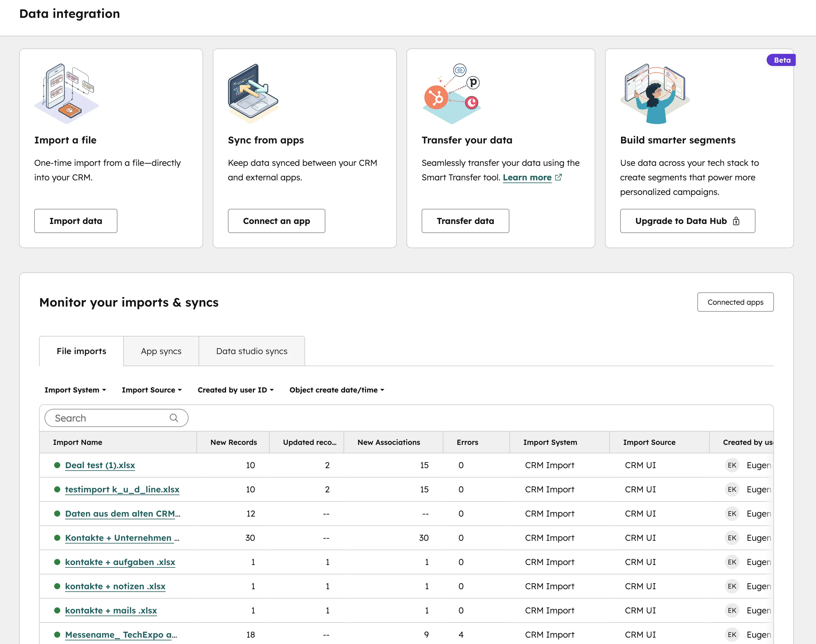Open the Import System filter dropdown

tap(75, 390)
